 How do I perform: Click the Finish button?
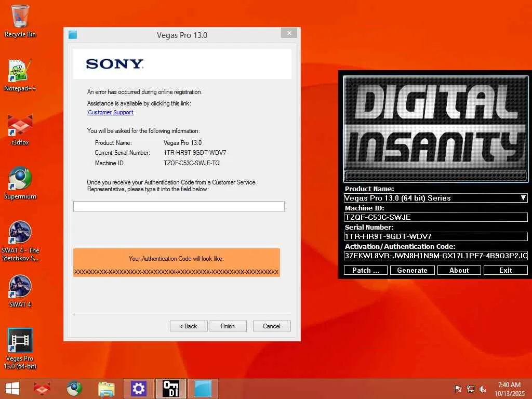228,326
